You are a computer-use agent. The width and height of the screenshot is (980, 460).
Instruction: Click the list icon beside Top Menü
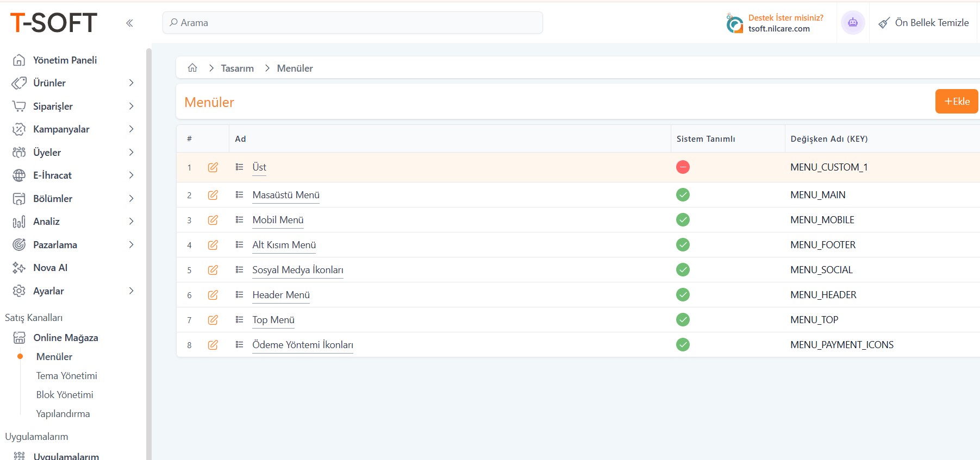click(x=239, y=320)
